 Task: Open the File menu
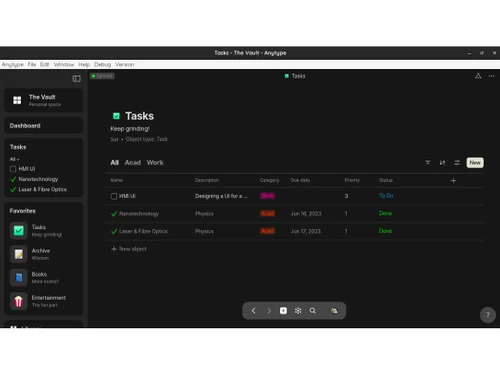click(x=32, y=64)
